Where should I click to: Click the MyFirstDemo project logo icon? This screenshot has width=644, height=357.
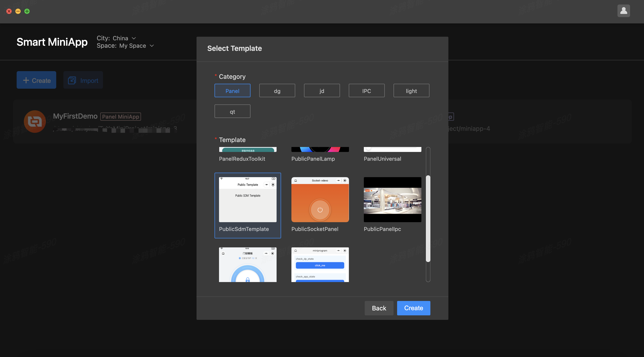35,121
